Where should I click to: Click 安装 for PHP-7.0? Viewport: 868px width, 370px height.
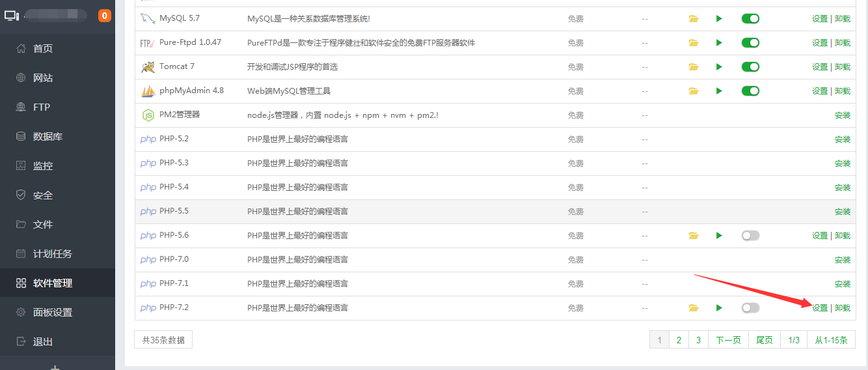843,260
